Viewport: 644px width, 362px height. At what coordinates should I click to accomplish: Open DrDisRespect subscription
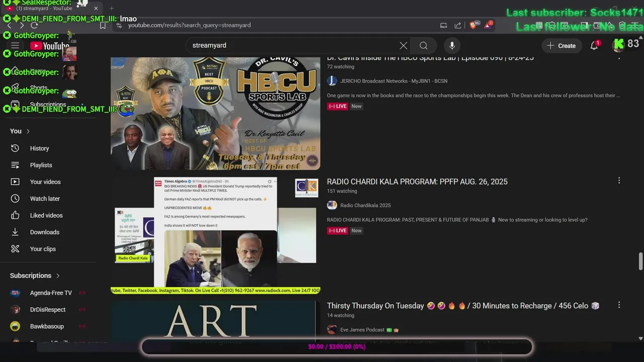pyautogui.click(x=48, y=310)
